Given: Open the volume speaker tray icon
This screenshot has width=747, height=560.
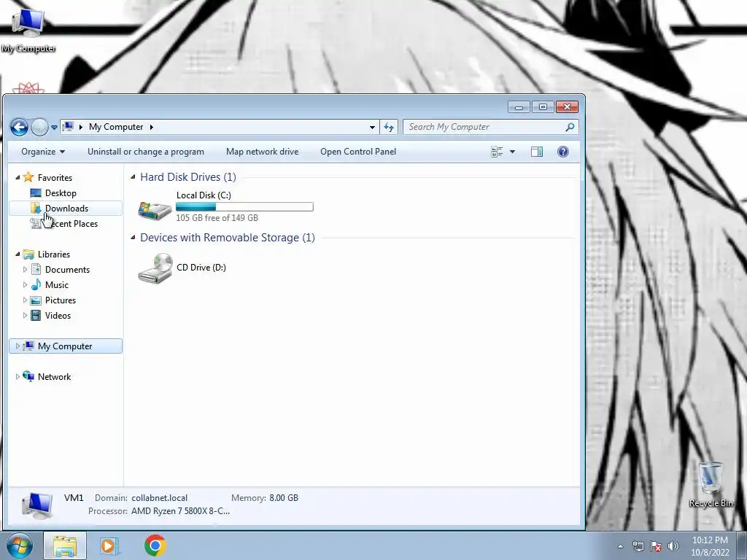Looking at the screenshot, I should point(673,546).
